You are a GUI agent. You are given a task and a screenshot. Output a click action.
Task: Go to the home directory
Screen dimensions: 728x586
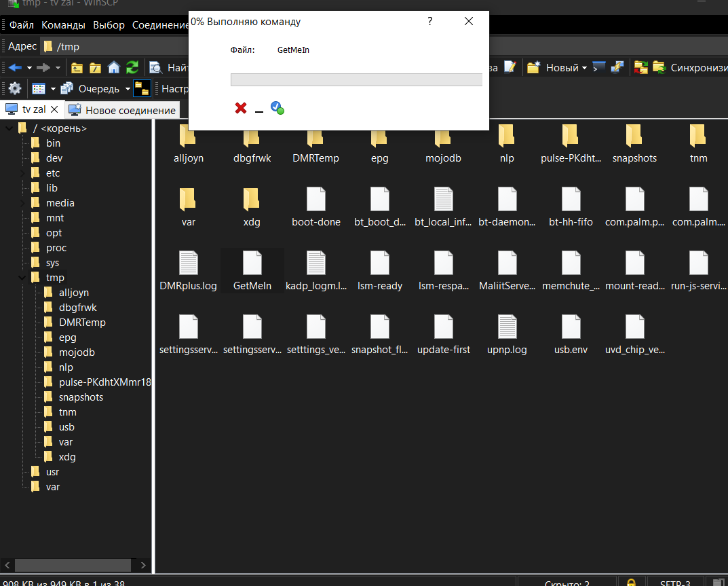point(114,68)
